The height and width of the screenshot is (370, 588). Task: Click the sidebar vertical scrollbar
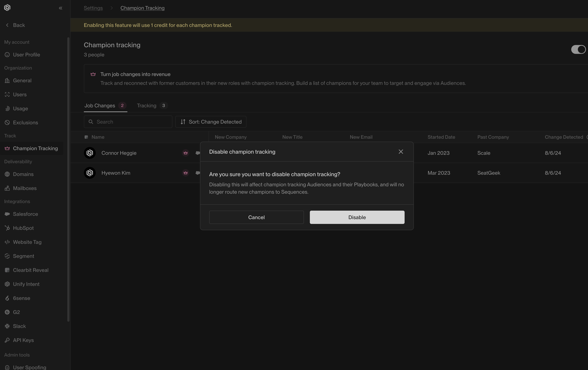tap(68, 179)
